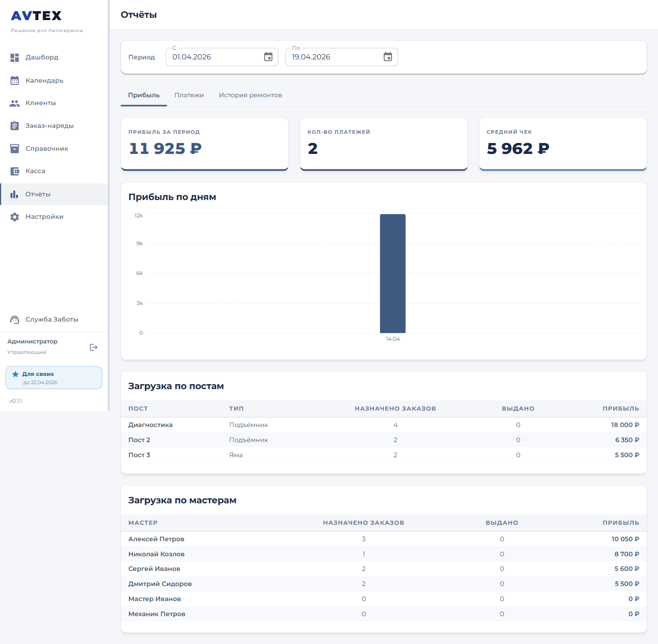
Task: Click the Для своих subscription badge
Action: (x=54, y=378)
